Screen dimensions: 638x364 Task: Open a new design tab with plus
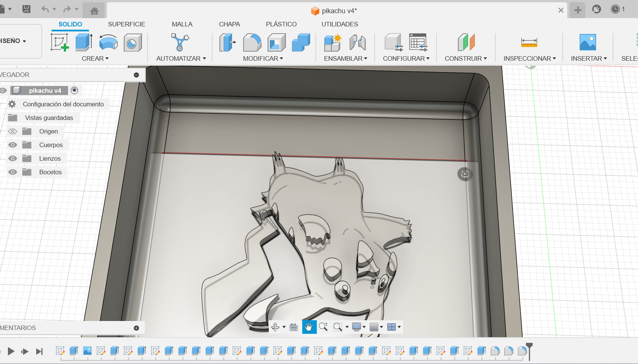coord(578,10)
